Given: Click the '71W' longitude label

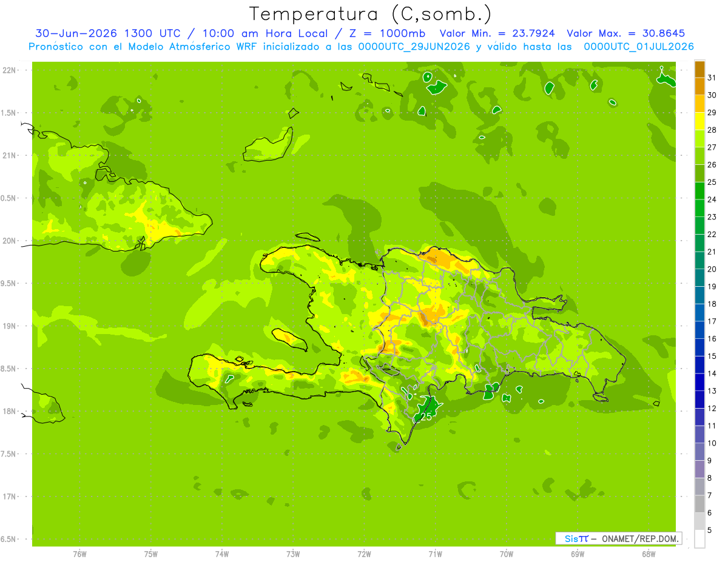Looking at the screenshot, I should pos(435,554).
